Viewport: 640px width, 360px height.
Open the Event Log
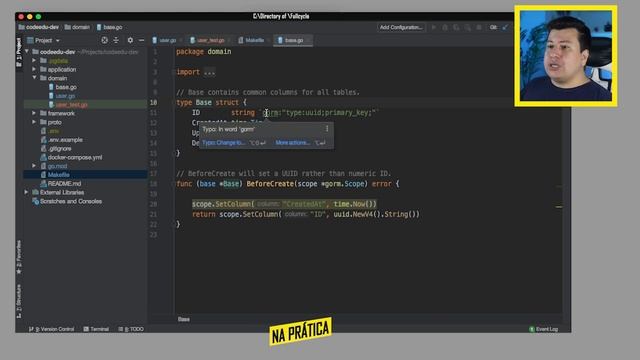tap(544, 329)
